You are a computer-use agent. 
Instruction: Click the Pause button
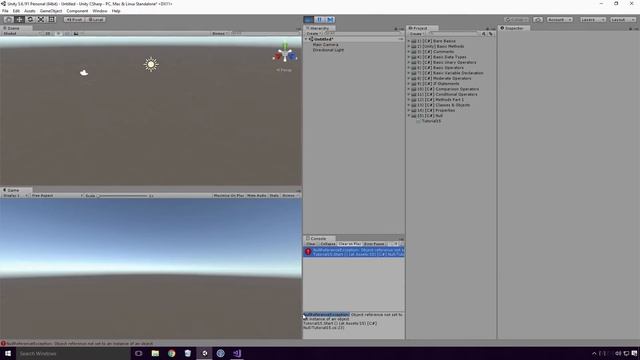pyautogui.click(x=320, y=20)
